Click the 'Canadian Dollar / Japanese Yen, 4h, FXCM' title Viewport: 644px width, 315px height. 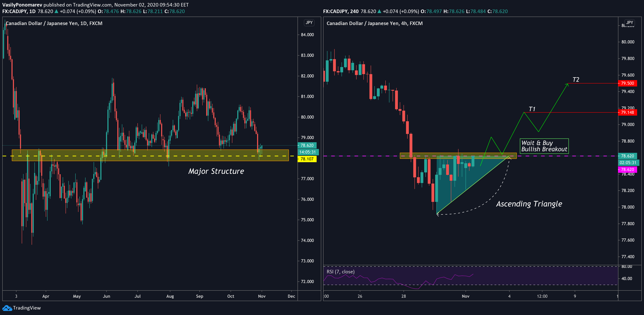(375, 23)
